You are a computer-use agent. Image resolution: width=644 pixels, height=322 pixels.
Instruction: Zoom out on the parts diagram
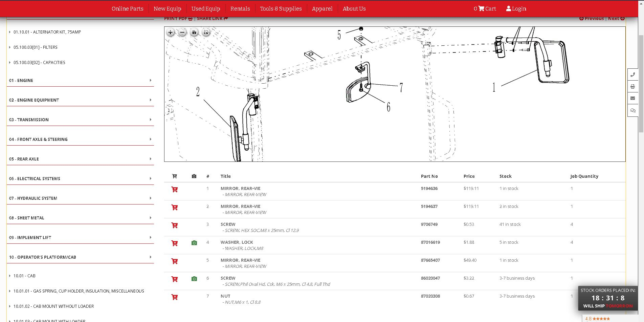coord(182,33)
